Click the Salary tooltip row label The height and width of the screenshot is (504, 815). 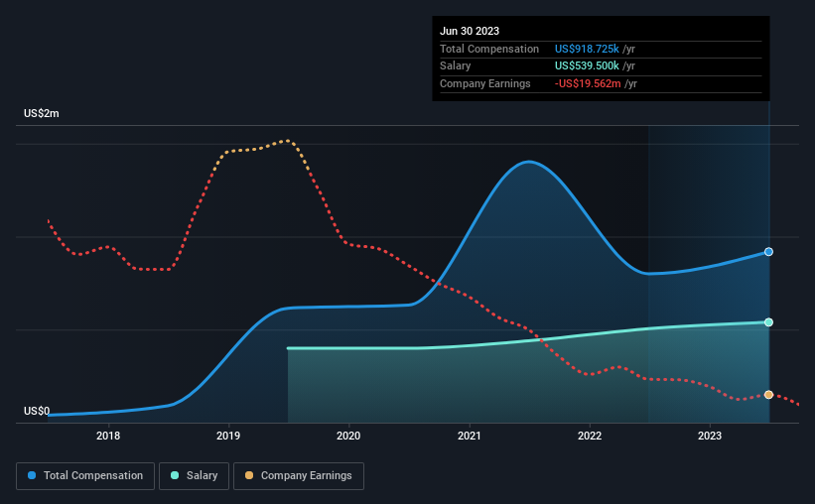pos(456,66)
